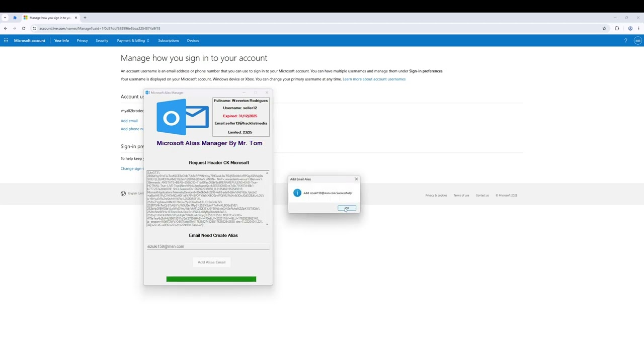Open the Subscriptions section
The image size is (644, 362).
169,40
